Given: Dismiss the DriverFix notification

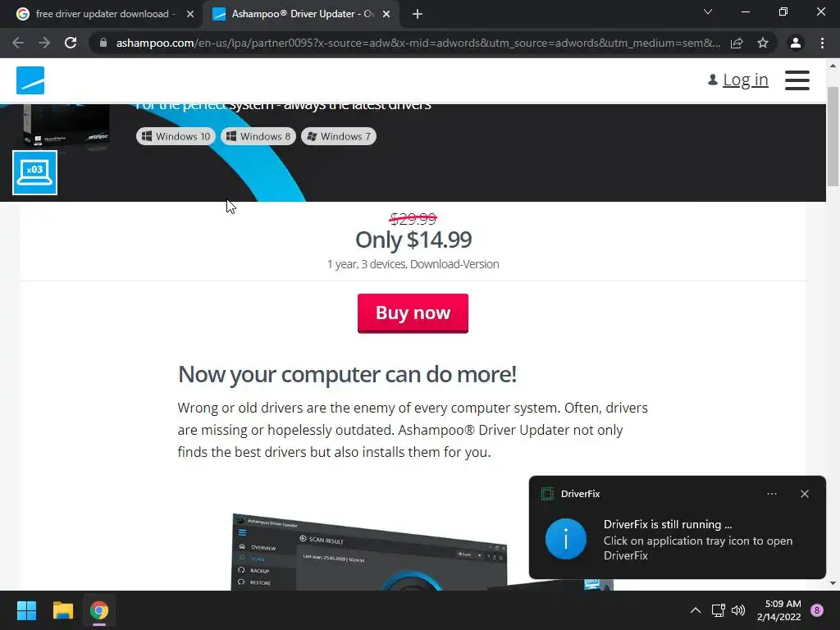Looking at the screenshot, I should (x=805, y=494).
